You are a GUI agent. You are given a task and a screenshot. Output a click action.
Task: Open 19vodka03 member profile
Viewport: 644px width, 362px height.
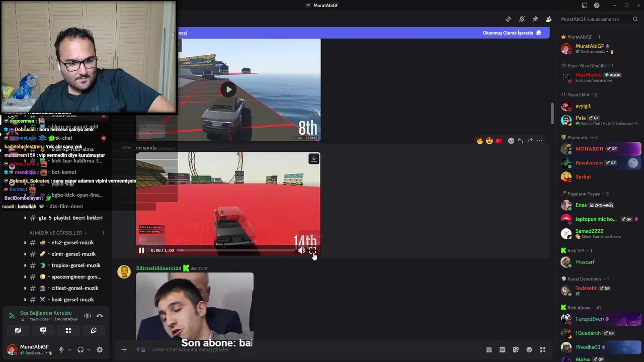point(600,347)
